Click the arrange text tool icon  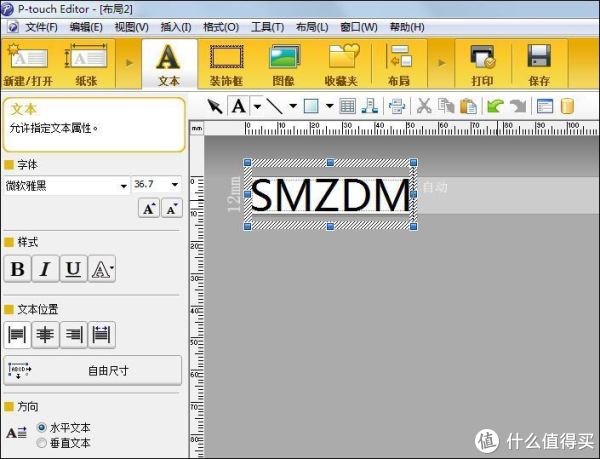369,106
